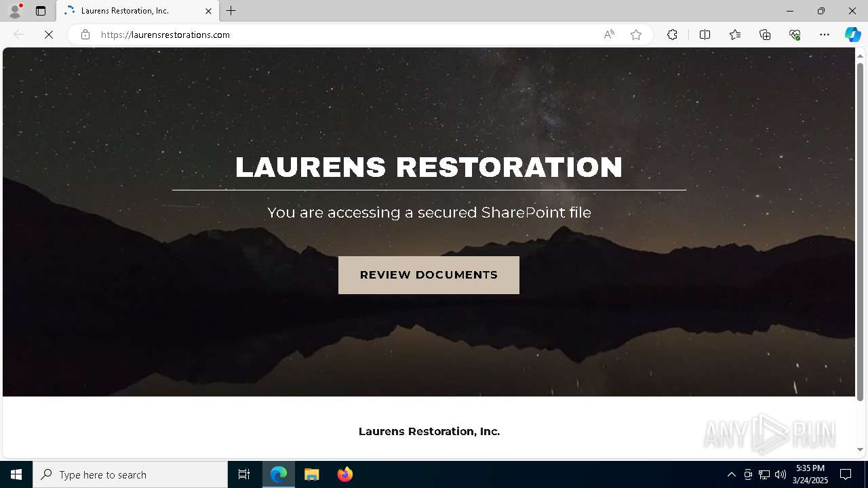Go back using the back arrow

[19, 35]
